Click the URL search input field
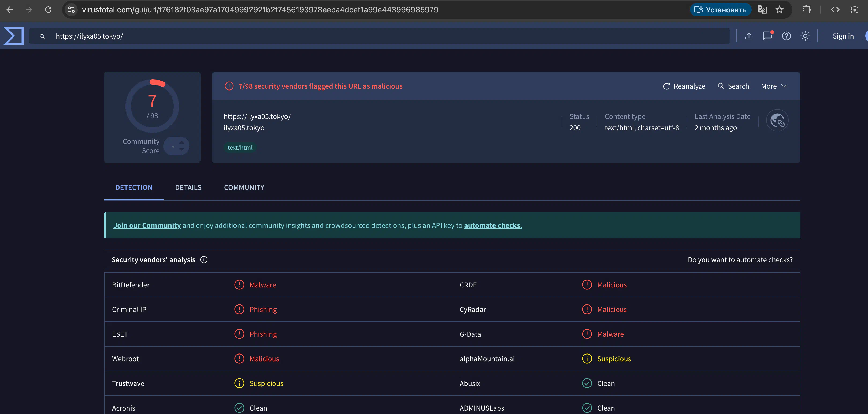The image size is (868, 414). pyautogui.click(x=371, y=36)
